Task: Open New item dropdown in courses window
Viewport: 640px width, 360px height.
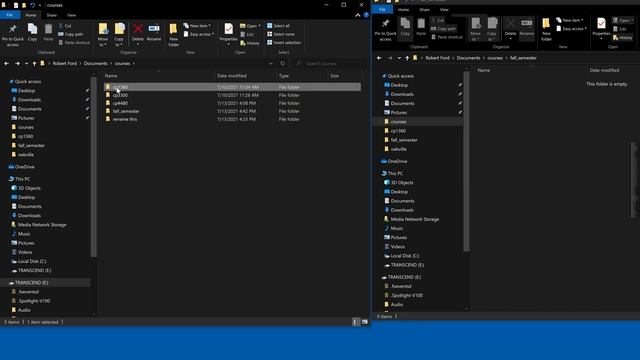Action: (197, 26)
